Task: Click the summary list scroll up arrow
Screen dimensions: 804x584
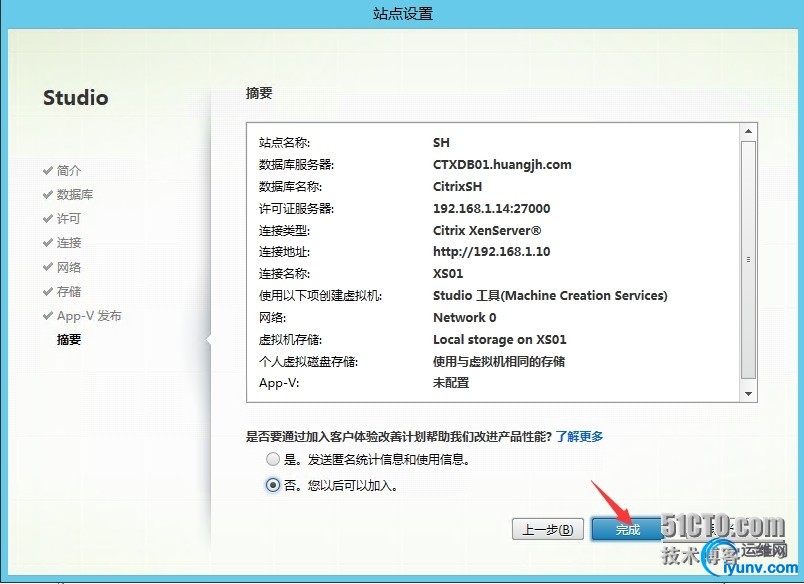Action: (x=749, y=131)
